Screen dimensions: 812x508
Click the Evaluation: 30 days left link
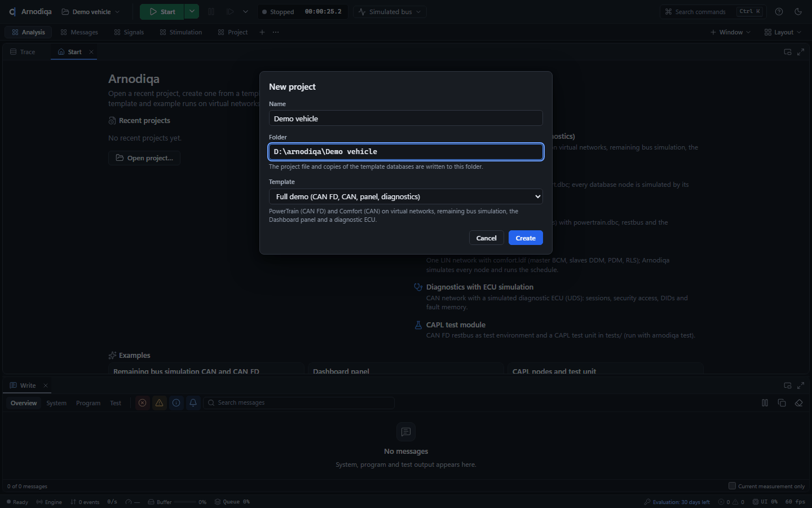tap(677, 502)
